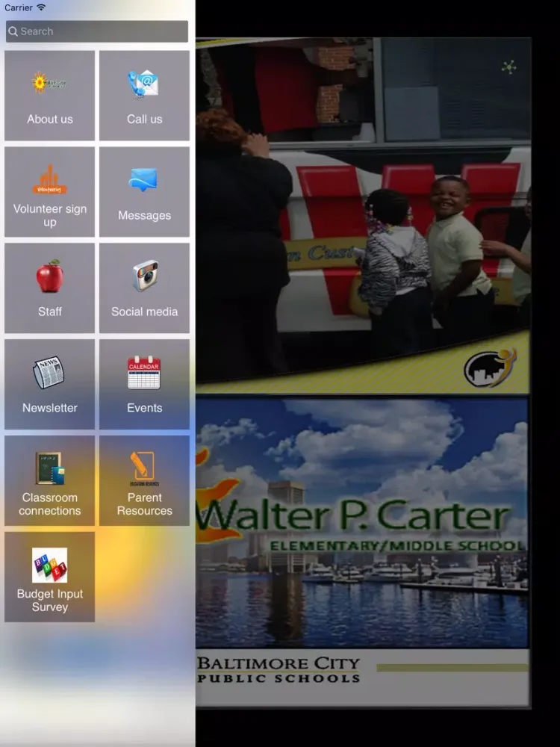This screenshot has height=747, width=560.
Task: Choose the Events label
Action: coord(144,408)
